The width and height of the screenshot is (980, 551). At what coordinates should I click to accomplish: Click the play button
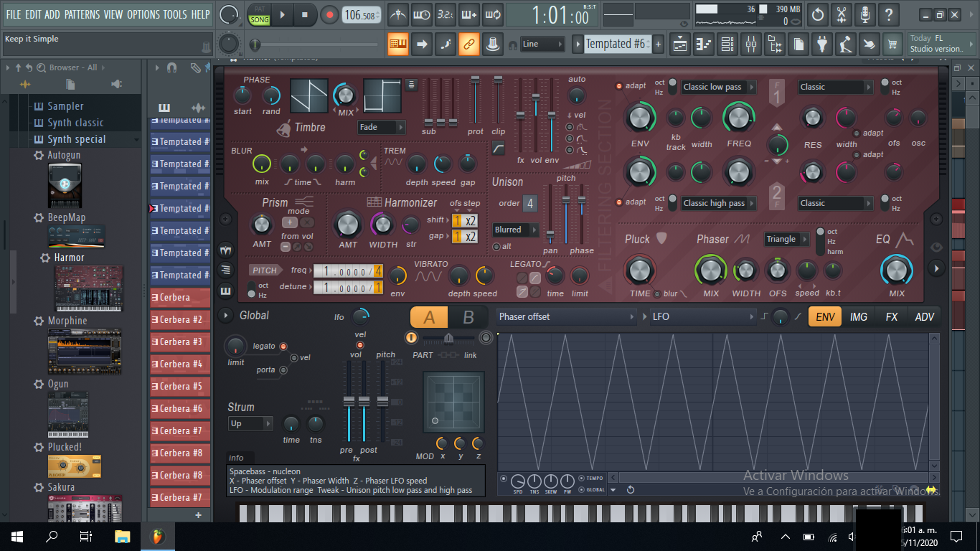click(283, 14)
